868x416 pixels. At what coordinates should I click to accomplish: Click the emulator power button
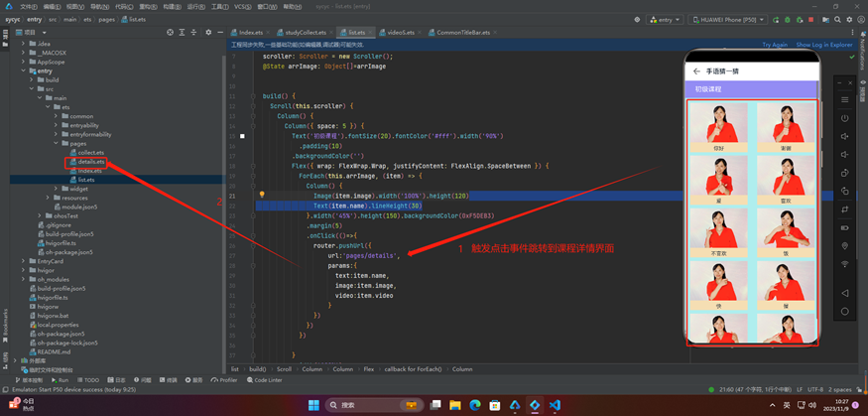(845, 118)
